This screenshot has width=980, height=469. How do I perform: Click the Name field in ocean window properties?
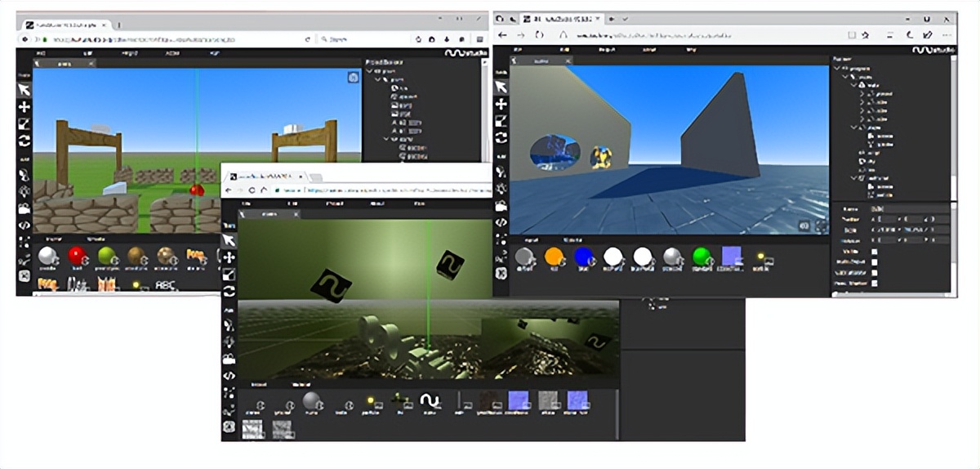click(909, 209)
